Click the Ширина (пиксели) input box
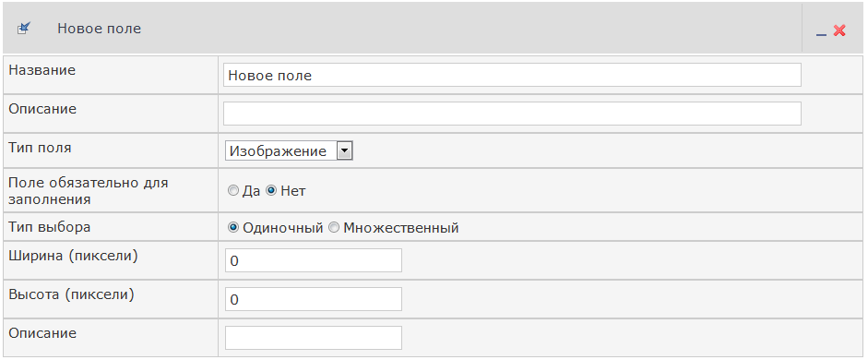868x360 pixels. (314, 260)
